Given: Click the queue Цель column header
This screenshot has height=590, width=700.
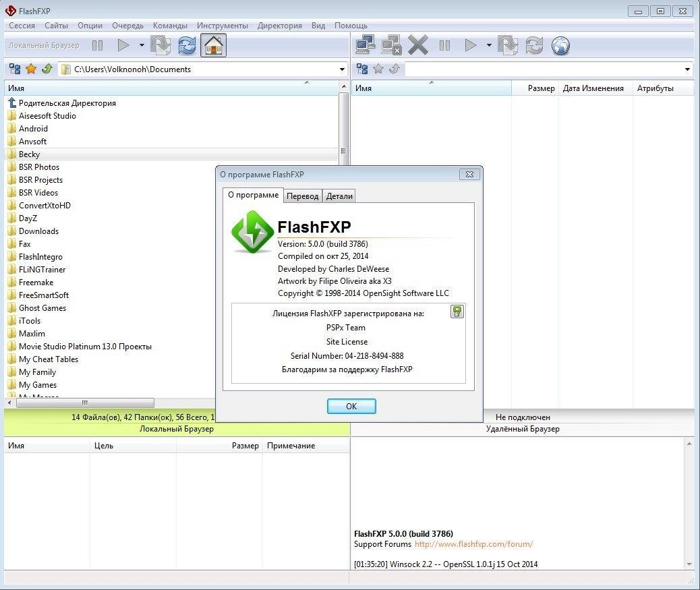Looking at the screenshot, I should [133, 446].
